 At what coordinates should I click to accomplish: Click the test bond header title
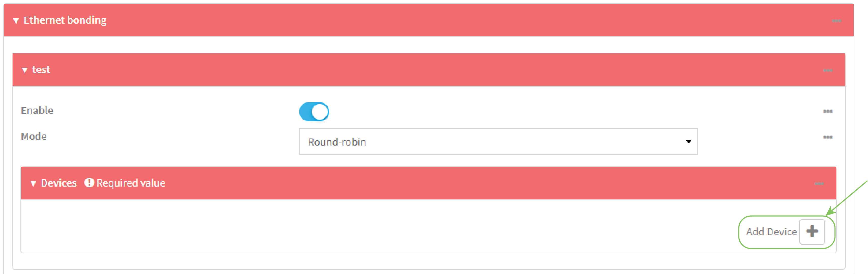pyautogui.click(x=41, y=70)
